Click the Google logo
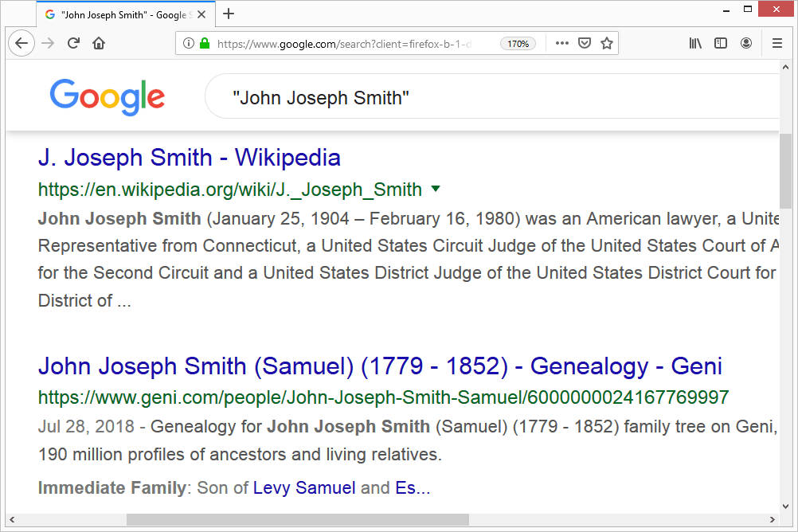 click(107, 96)
